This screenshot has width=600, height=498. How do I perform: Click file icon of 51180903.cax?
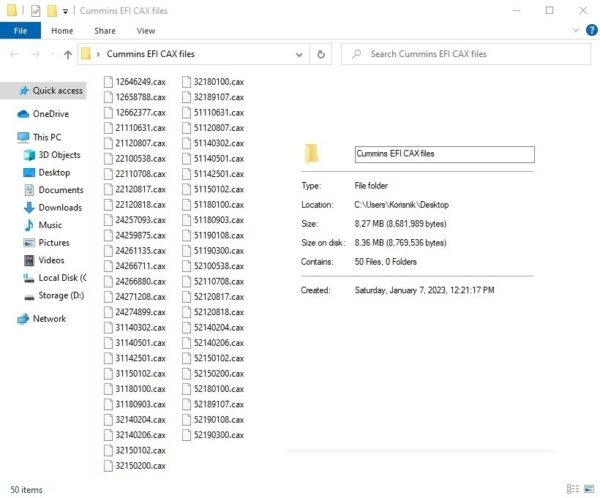point(186,220)
